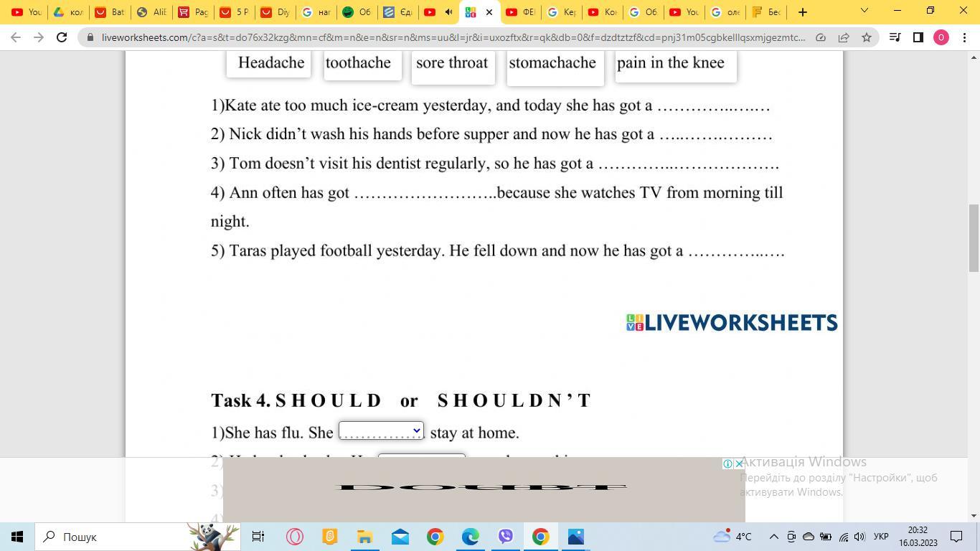This screenshot has height=551, width=980.
Task: Open the Mail app on the taskbar
Action: click(400, 537)
